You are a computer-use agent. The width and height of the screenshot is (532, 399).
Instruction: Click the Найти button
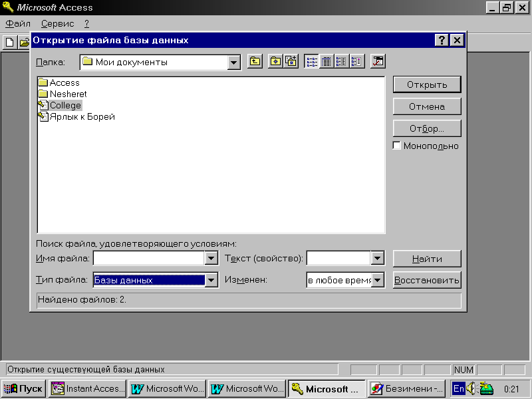tap(427, 259)
